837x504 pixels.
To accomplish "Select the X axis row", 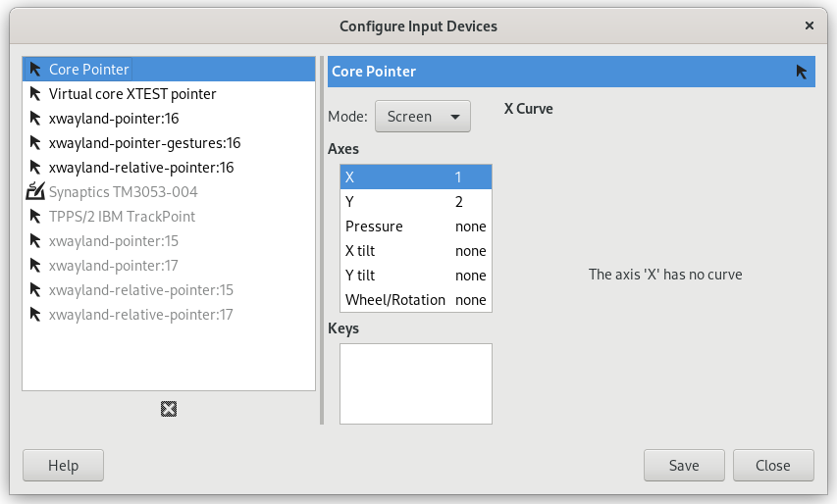I will pos(416,177).
